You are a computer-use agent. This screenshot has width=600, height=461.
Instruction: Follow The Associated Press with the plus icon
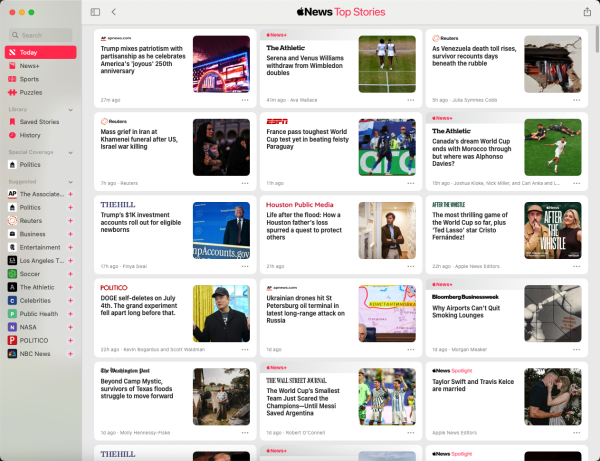(x=70, y=194)
